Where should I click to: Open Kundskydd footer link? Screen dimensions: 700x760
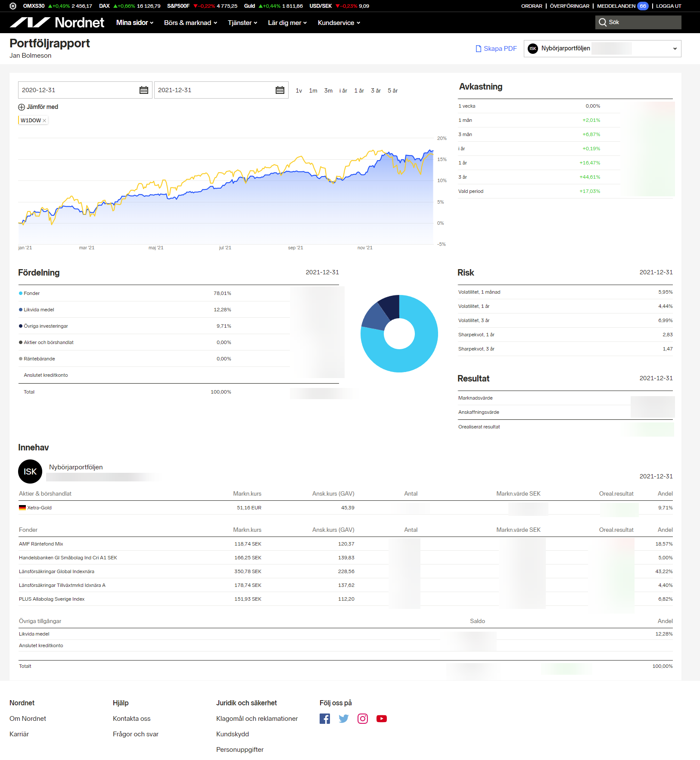pyautogui.click(x=233, y=734)
